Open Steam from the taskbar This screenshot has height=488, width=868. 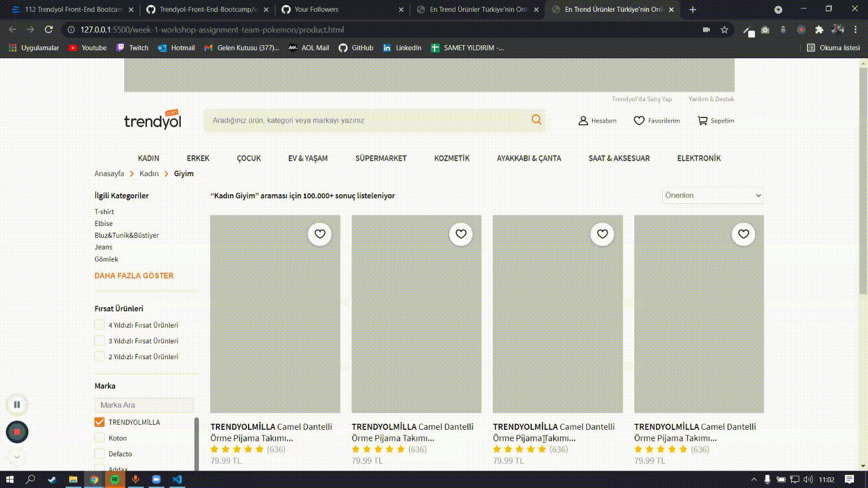(52, 480)
